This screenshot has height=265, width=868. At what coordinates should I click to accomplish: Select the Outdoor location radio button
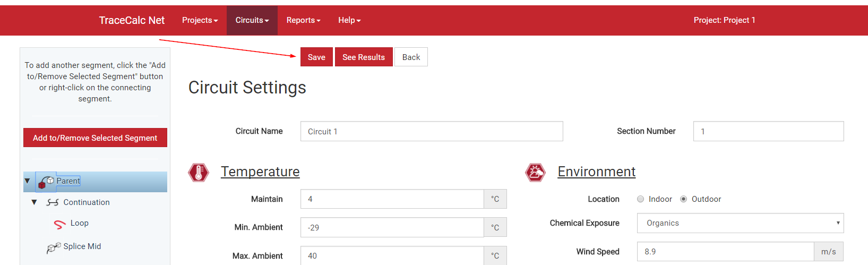tap(684, 199)
